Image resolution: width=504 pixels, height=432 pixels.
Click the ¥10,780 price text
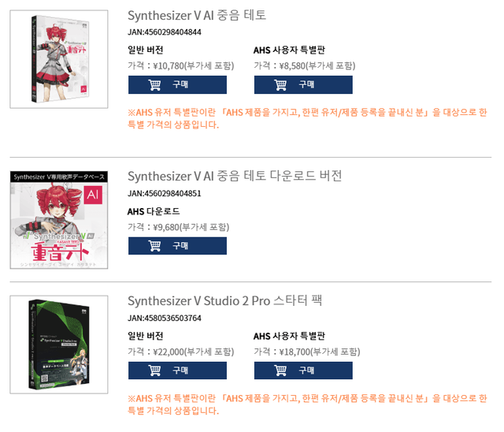pos(180,65)
